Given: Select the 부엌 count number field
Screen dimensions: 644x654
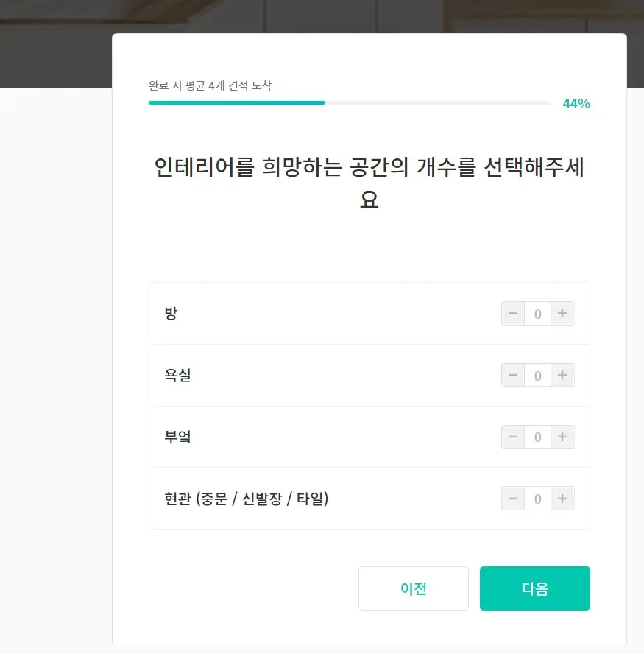Looking at the screenshot, I should 537,437.
